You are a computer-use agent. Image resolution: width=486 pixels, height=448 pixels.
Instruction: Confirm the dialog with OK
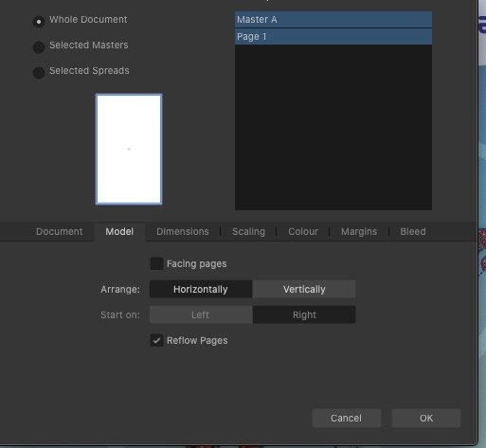(426, 418)
